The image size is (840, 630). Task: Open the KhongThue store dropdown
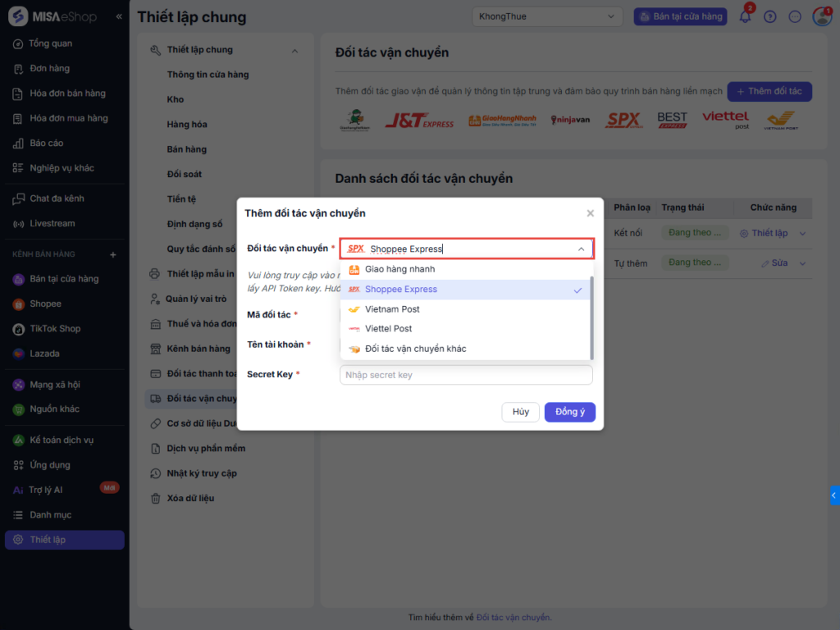[x=547, y=16]
